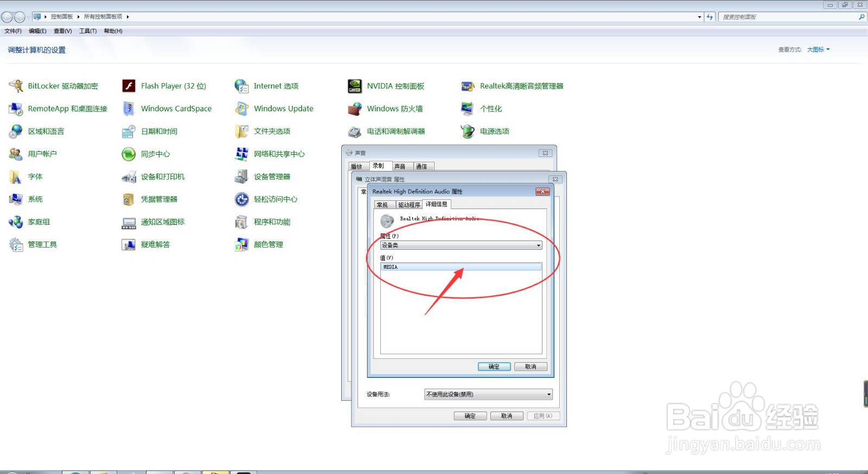
Task: Click 取消 in Realtek properties dialog
Action: 531,366
